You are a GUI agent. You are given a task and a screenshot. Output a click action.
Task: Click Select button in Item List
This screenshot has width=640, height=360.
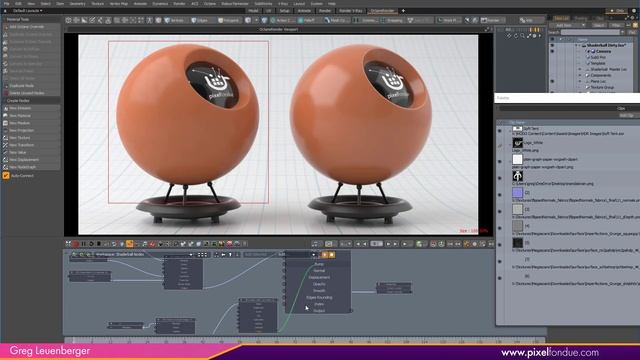[598, 25]
